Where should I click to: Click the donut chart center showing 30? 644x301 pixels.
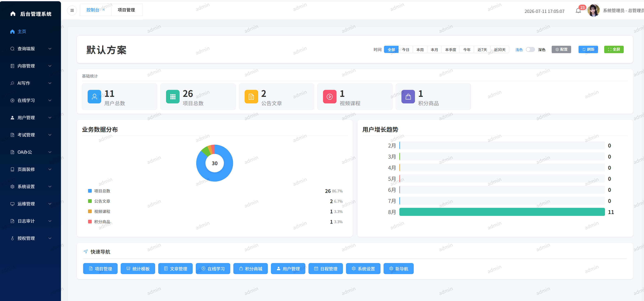tap(214, 163)
